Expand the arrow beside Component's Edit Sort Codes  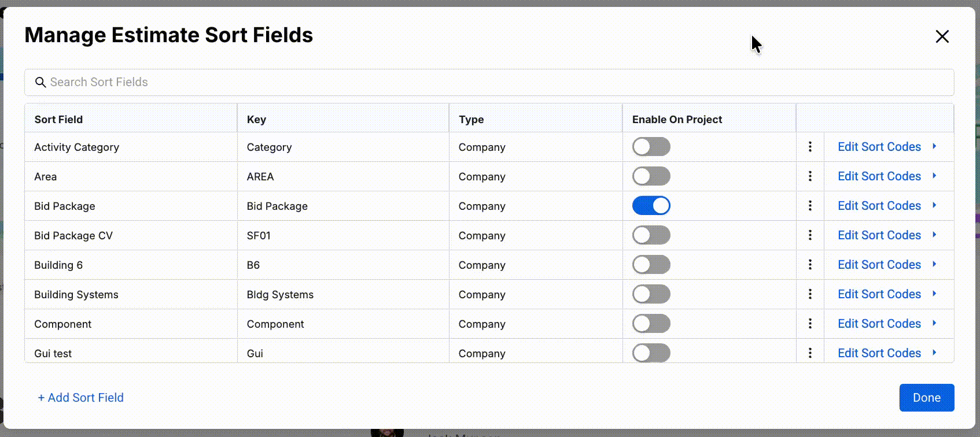click(x=934, y=323)
